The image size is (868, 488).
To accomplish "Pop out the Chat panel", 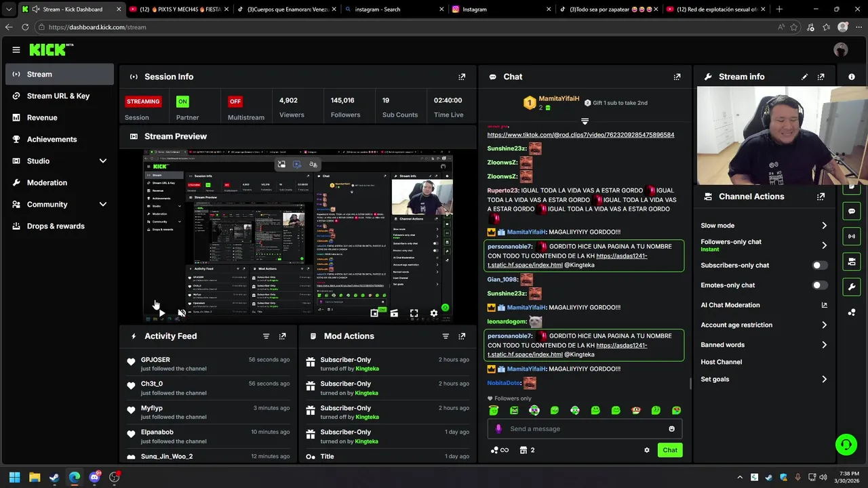I will click(677, 77).
